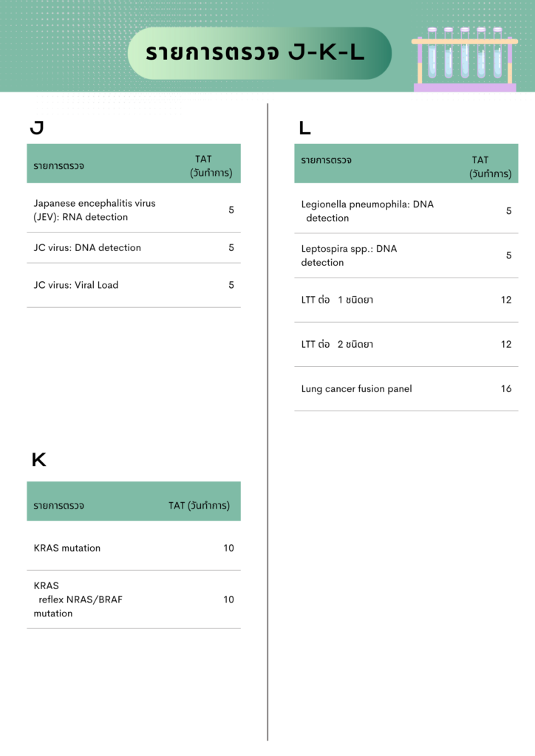This screenshot has width=535, height=756.
Task: Click KRAS reflex NRAS/BRAF mutation row
Action: click(134, 599)
